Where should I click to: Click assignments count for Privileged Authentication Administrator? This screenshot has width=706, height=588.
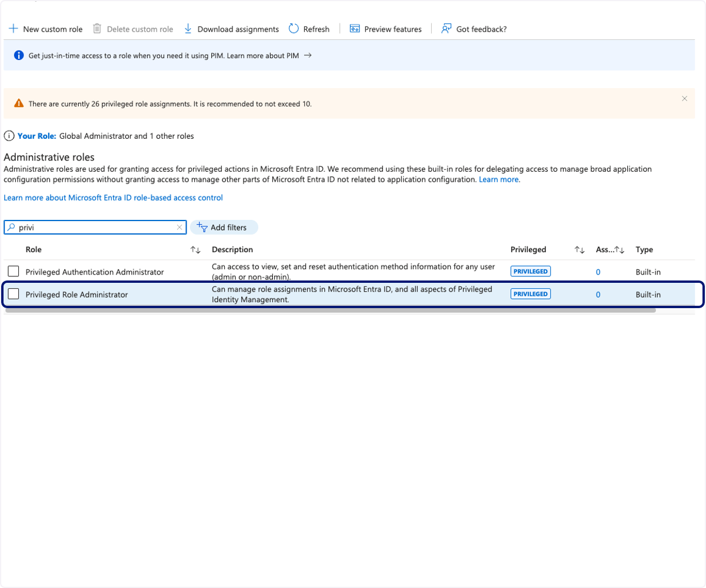[x=598, y=272]
